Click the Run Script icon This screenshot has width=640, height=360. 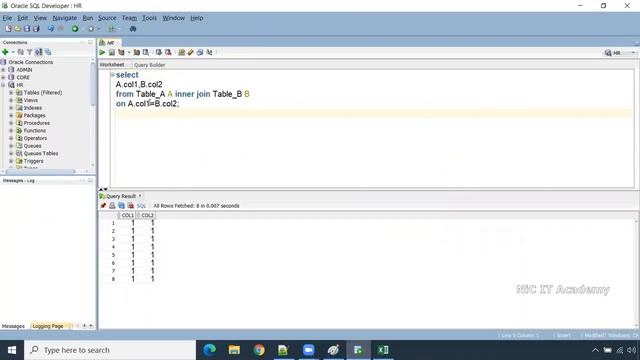111,52
